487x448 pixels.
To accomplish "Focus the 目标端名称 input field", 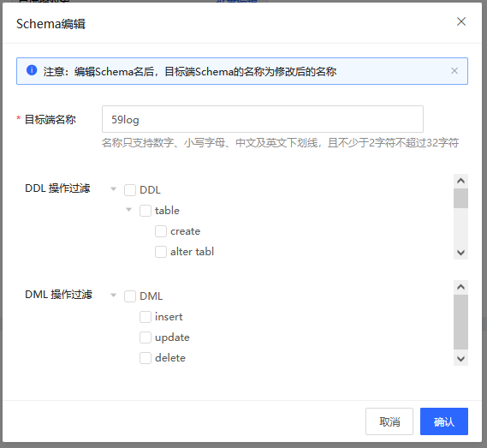I will [263, 119].
